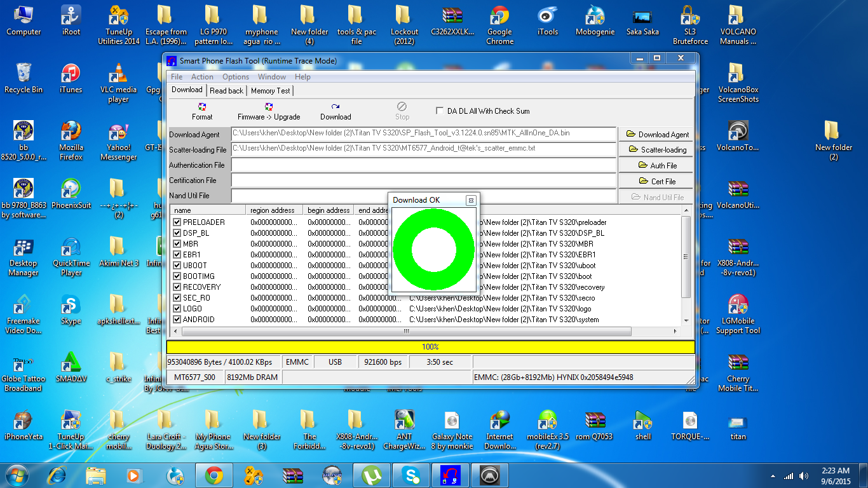The image size is (868, 488).
Task: Click the Auth File button
Action: click(x=657, y=166)
